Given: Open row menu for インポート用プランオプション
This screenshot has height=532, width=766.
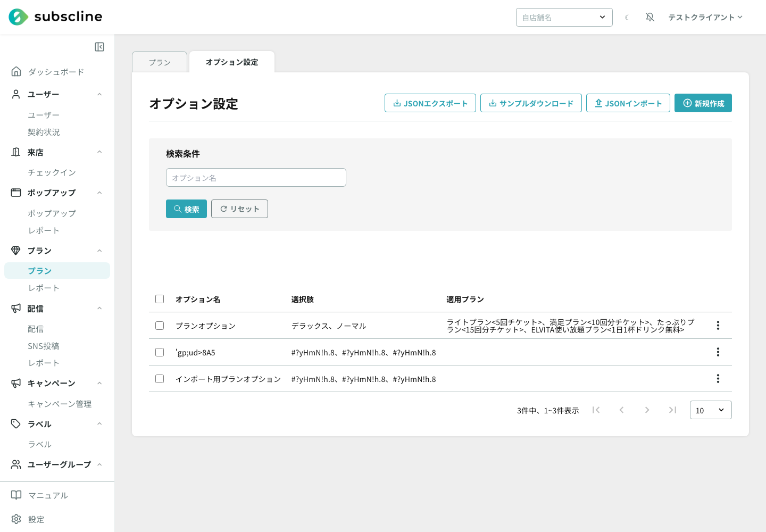Looking at the screenshot, I should click(x=718, y=378).
